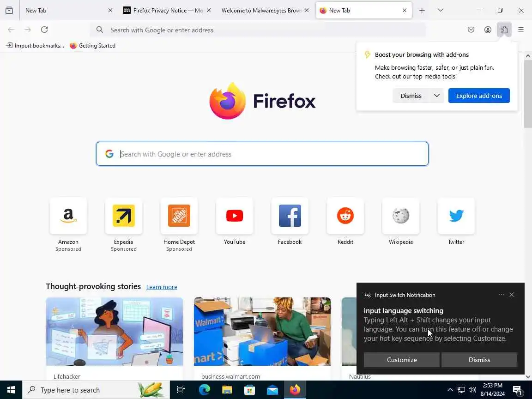Open the taskbar clock and date
532x399 pixels.
(493, 390)
